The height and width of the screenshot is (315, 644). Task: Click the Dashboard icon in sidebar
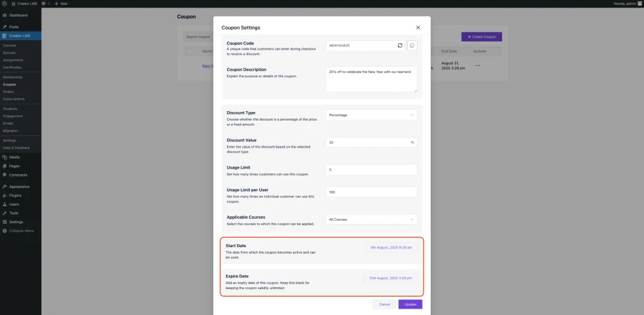4,14
